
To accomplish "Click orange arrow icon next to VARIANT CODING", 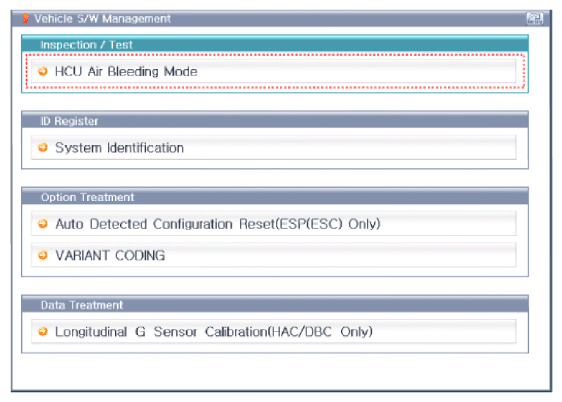I will click(43, 255).
